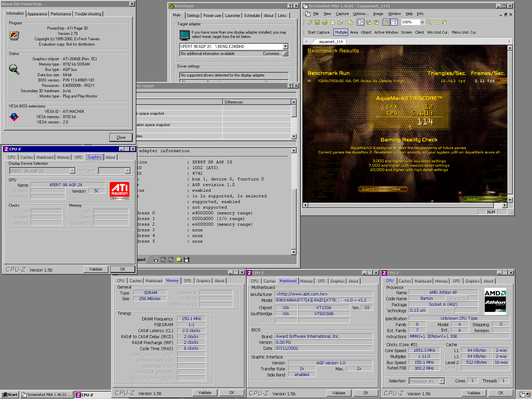
Task: Click the PowerStrip program icon in the About dialog
Action: pos(14,35)
